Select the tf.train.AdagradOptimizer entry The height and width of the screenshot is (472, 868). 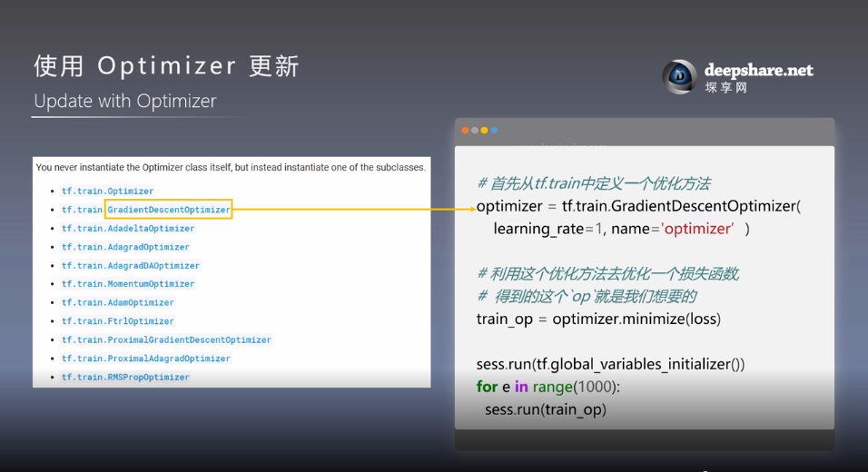click(125, 247)
